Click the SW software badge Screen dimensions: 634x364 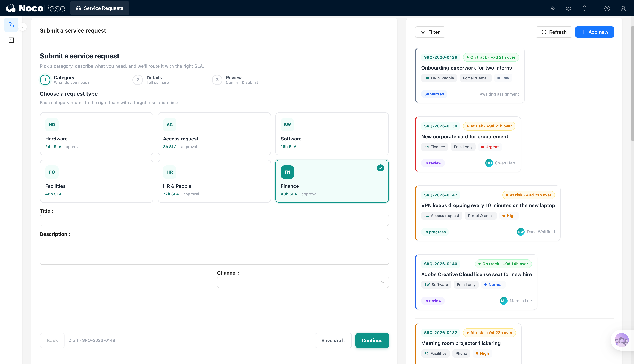[x=287, y=125]
